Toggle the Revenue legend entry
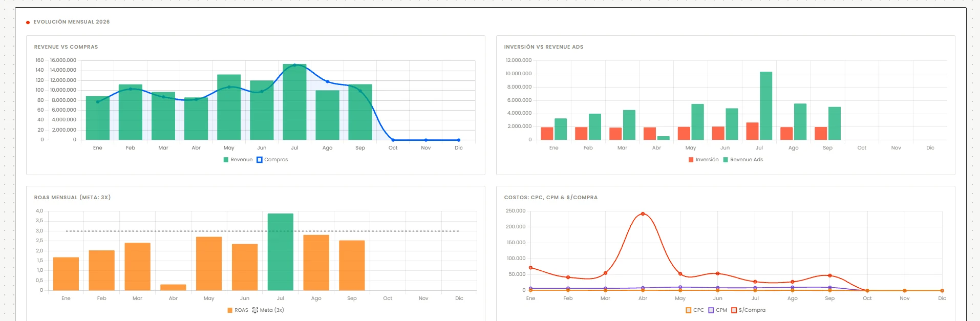The height and width of the screenshot is (321, 980). 238,160
